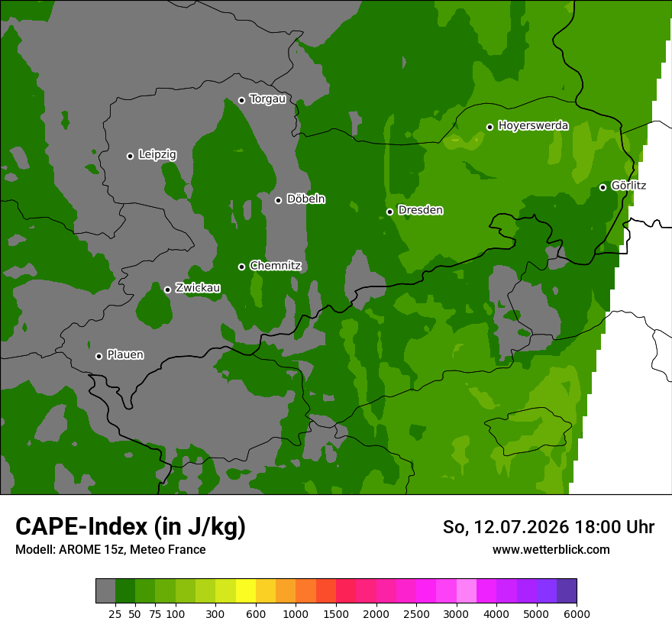Select the Plauen map label
This screenshot has height=634, width=672.
(x=125, y=354)
